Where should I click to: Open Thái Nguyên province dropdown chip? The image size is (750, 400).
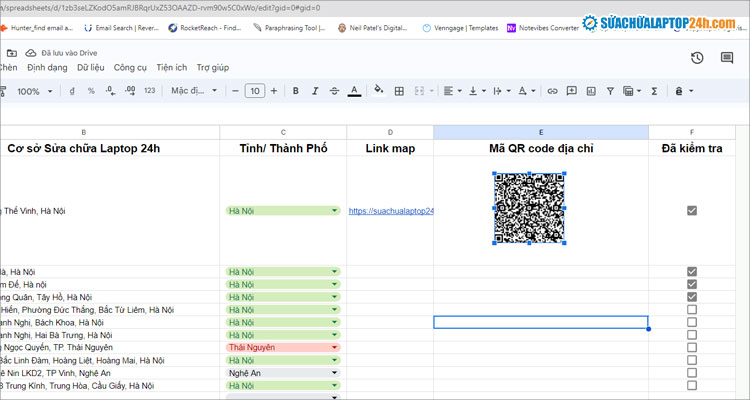[283, 347]
